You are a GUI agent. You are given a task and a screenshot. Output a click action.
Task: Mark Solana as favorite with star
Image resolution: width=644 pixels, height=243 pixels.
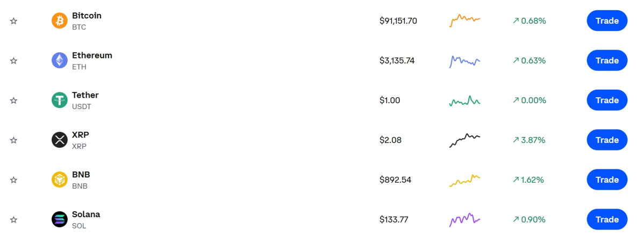point(14,219)
